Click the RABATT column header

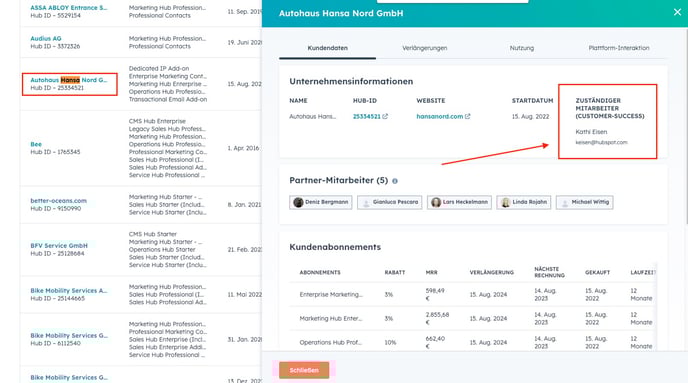click(x=395, y=272)
